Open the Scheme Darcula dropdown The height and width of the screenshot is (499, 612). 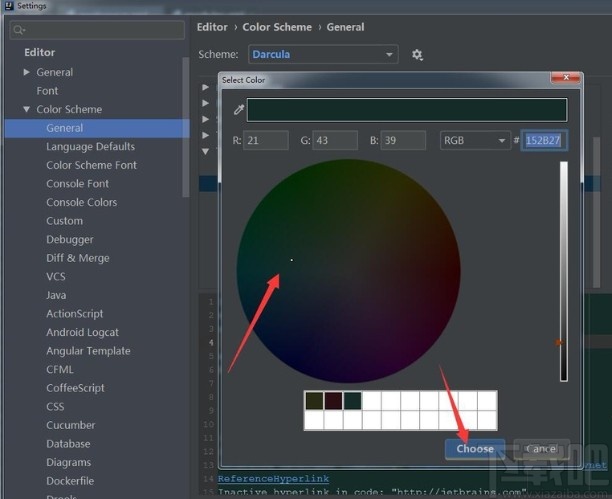click(x=321, y=55)
